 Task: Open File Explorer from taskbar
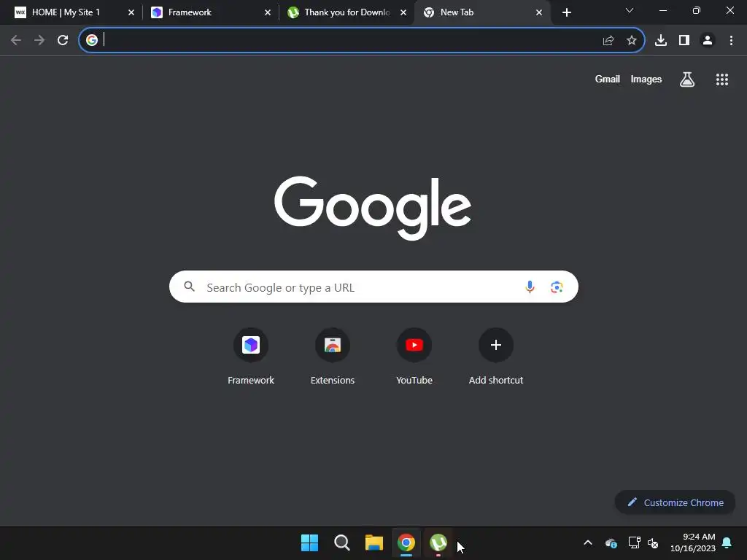click(374, 542)
